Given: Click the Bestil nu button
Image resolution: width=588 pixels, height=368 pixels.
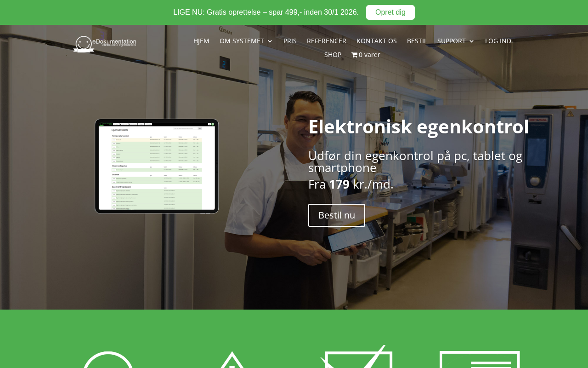Looking at the screenshot, I should pyautogui.click(x=337, y=215).
